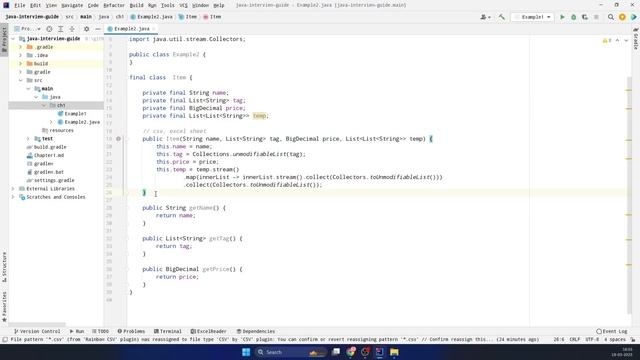Open the user account icon menu
The image size is (640, 360).
coord(485,17)
